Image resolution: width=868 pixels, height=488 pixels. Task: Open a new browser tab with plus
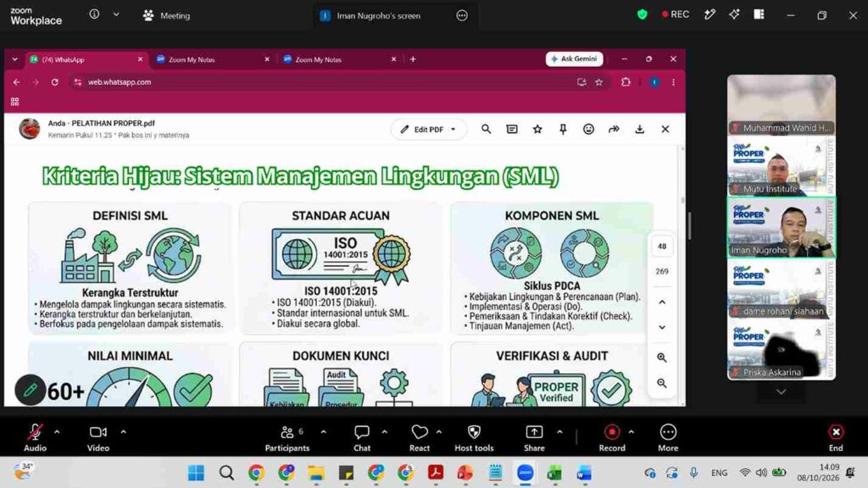[413, 59]
